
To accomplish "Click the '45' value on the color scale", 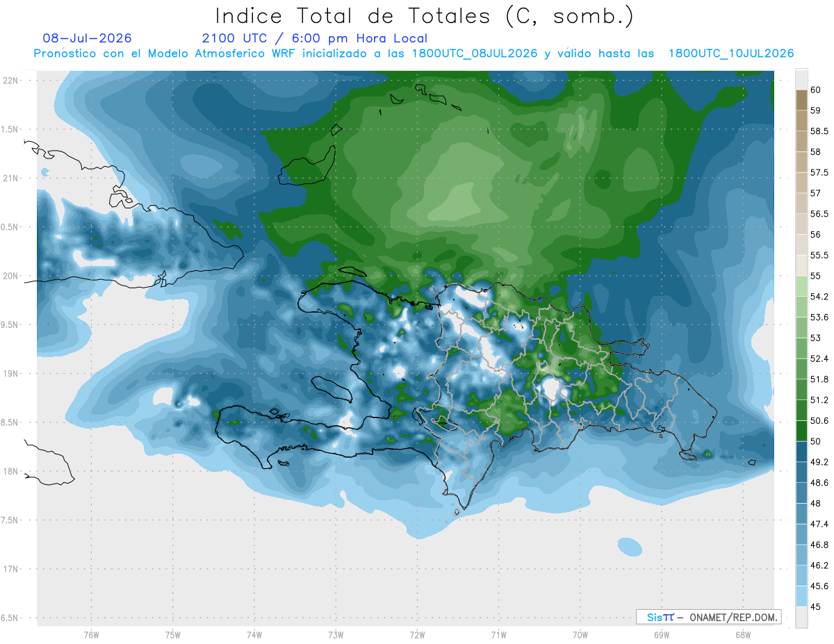I will click(x=815, y=607).
